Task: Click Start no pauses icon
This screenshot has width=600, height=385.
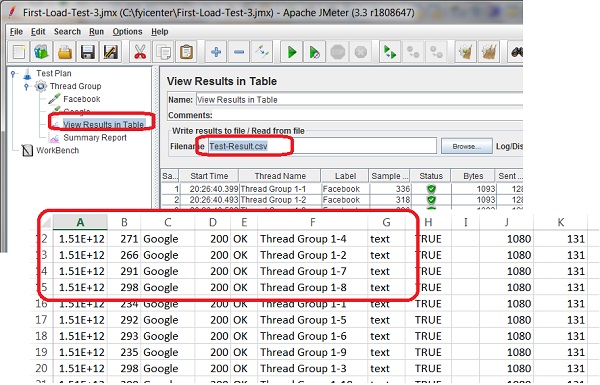Action: 315,52
